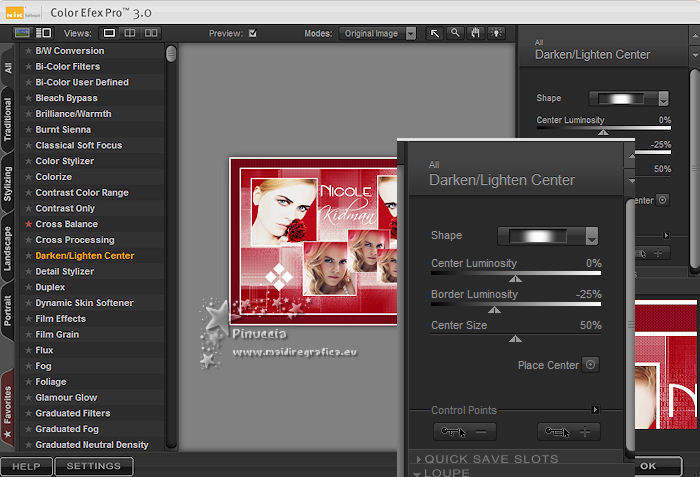Click the enlarged panel's vertical scrollbar
Image resolution: width=700 pixels, height=477 pixels.
pos(630,324)
